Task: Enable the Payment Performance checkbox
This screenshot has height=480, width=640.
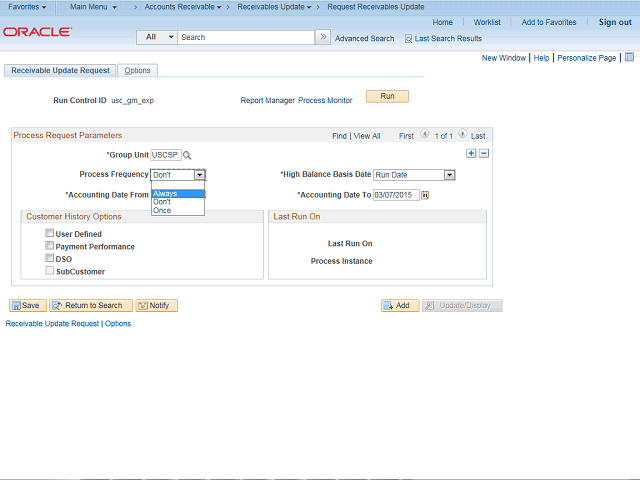Action: (49, 246)
